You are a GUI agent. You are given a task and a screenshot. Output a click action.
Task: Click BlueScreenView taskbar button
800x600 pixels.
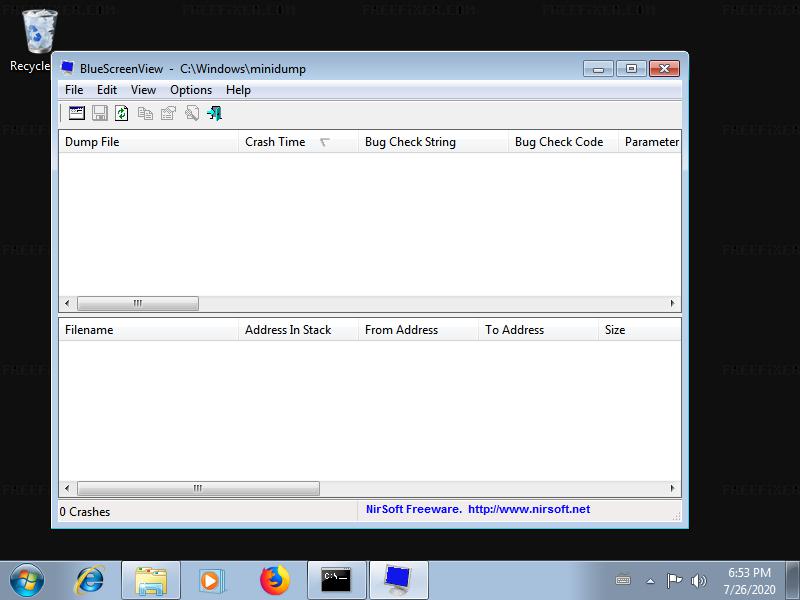398,580
